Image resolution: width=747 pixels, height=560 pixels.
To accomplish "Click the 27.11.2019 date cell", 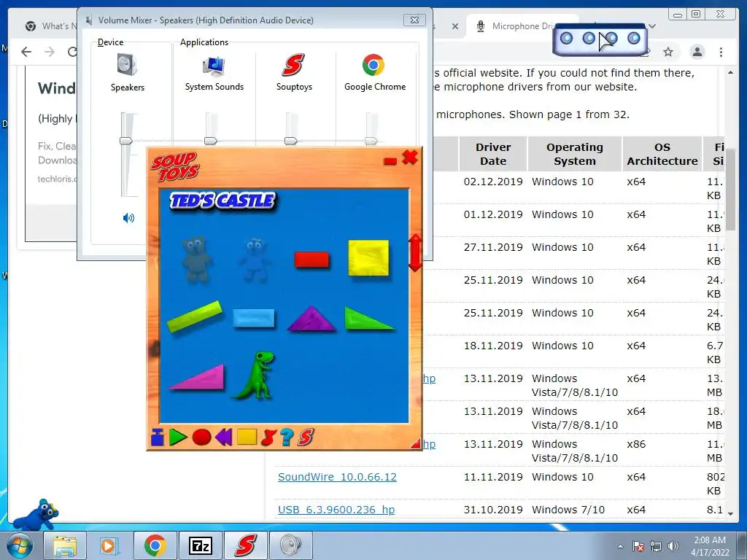I will [493, 247].
